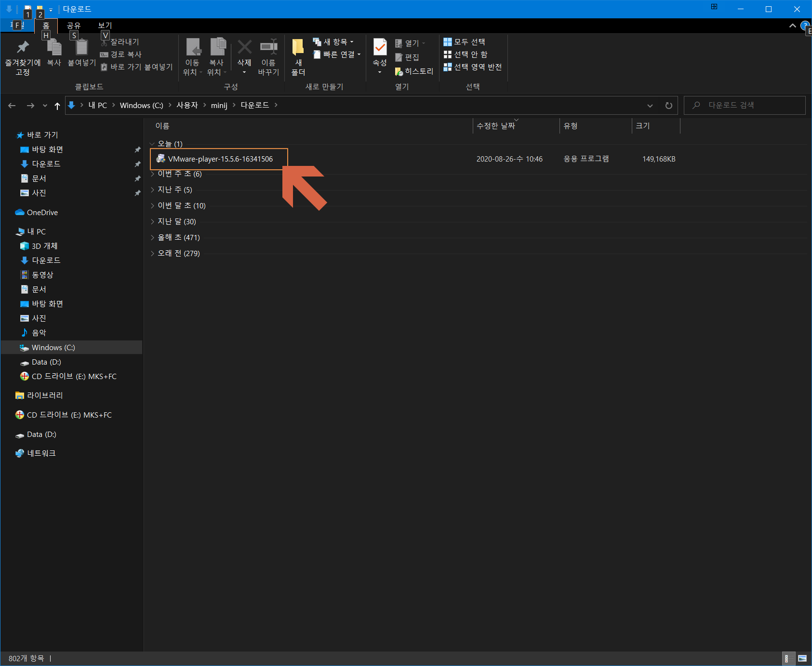
Task: Refresh the folder view
Action: pyautogui.click(x=669, y=106)
